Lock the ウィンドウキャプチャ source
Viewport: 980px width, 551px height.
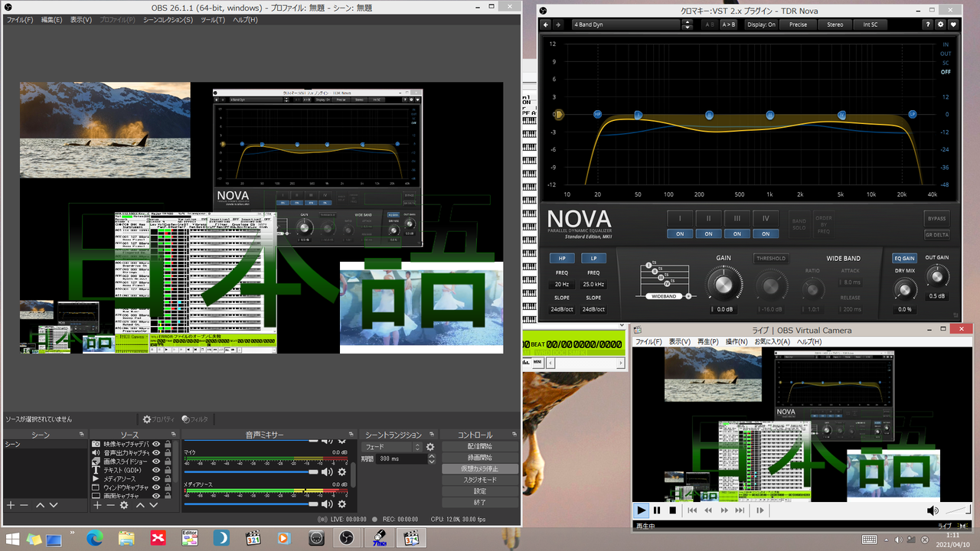tap(168, 487)
